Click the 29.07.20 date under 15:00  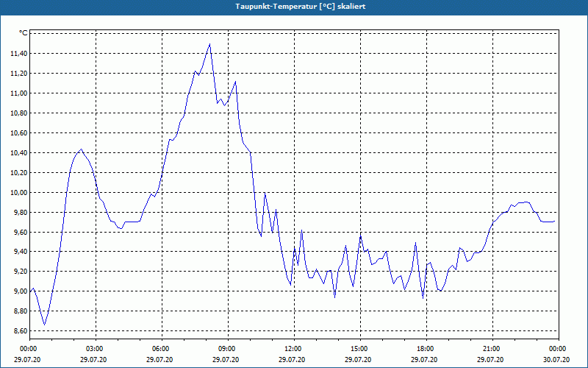[359, 360]
